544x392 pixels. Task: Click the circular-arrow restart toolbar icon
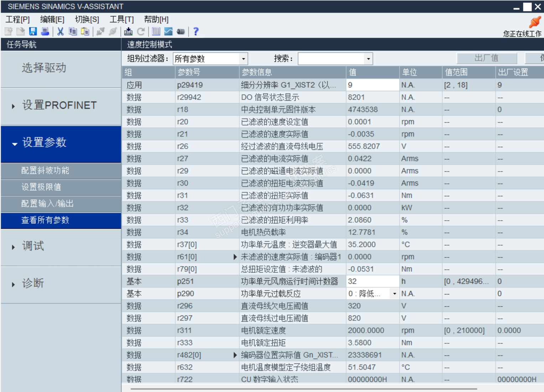tap(141, 31)
